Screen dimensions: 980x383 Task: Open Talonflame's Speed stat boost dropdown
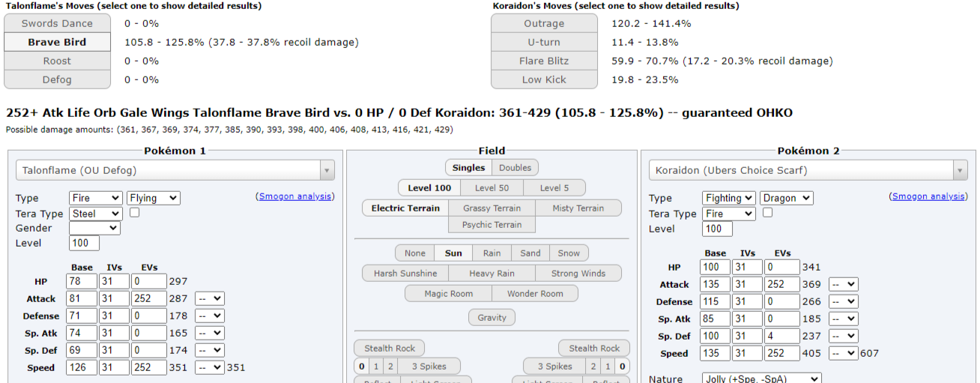pyautogui.click(x=210, y=367)
